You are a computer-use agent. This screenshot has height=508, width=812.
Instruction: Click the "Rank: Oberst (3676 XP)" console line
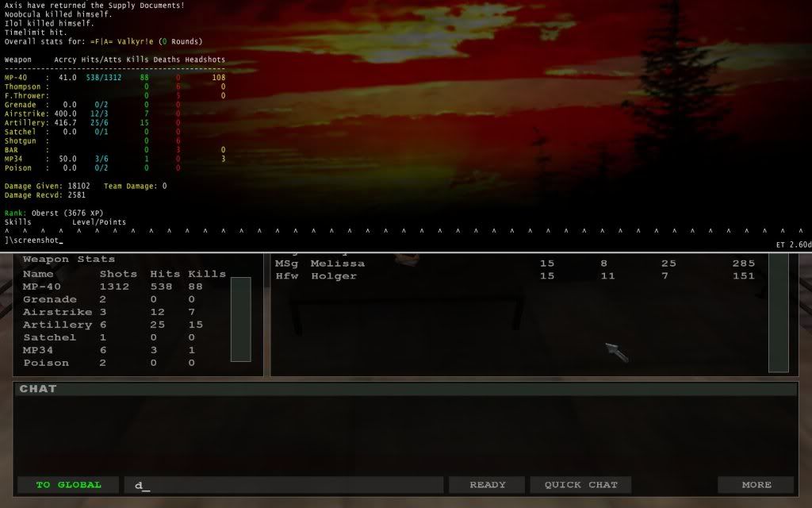click(54, 213)
